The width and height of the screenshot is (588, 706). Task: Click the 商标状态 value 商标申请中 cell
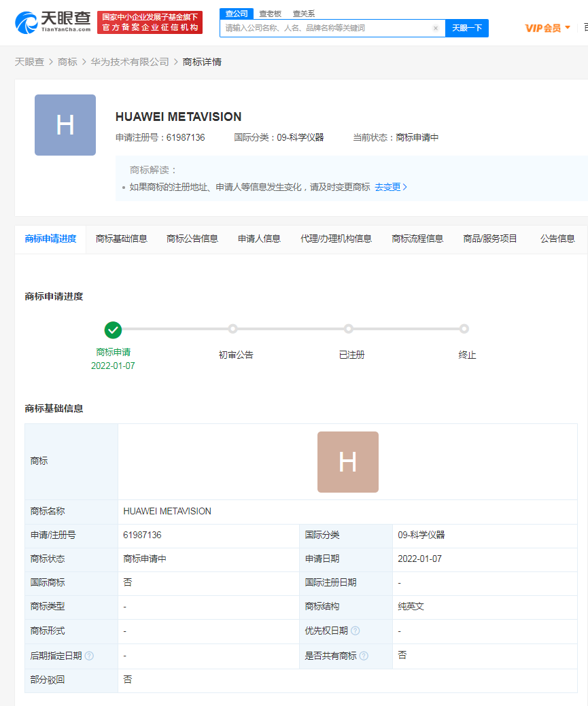[x=209, y=559]
